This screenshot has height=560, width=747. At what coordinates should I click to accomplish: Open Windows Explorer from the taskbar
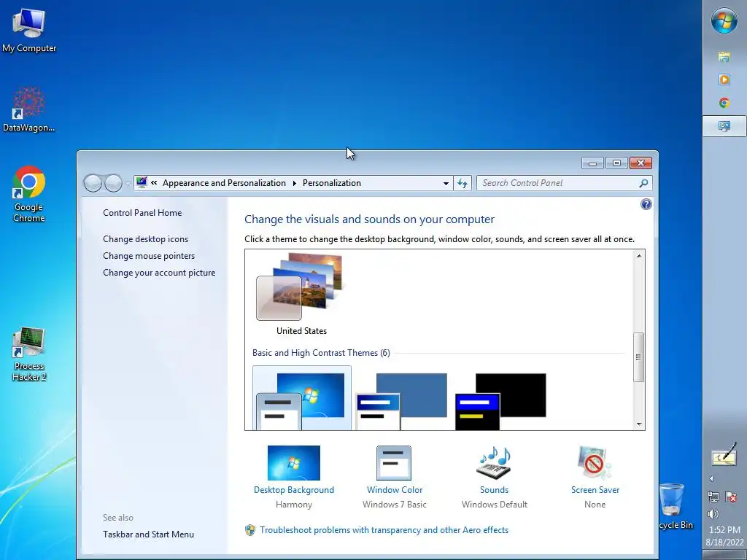tap(724, 57)
